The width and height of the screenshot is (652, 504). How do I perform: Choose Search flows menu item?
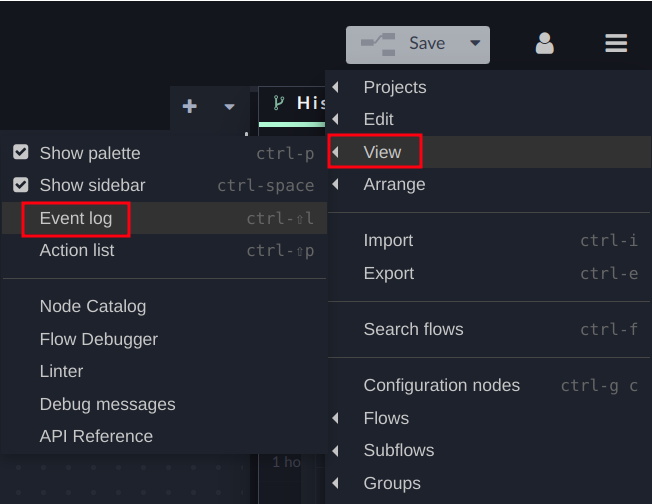pos(413,329)
